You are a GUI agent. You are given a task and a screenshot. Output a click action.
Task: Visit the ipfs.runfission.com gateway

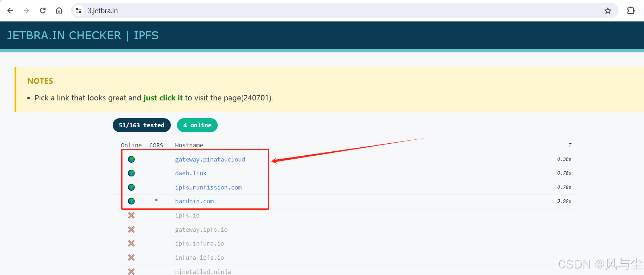coord(208,187)
